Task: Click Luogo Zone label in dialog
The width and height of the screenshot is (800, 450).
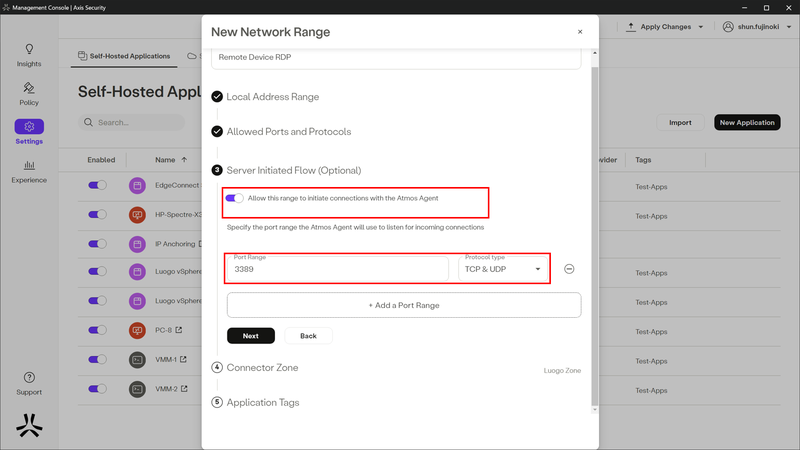Action: 562,370
